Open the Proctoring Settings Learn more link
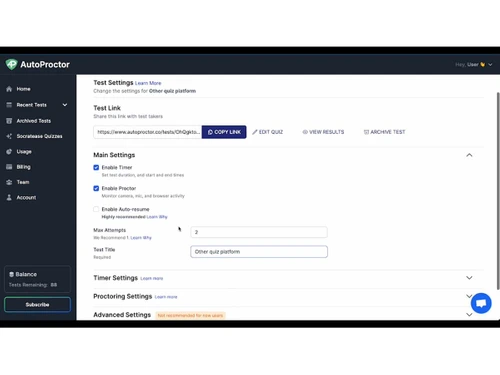The image size is (500, 375). click(x=166, y=297)
